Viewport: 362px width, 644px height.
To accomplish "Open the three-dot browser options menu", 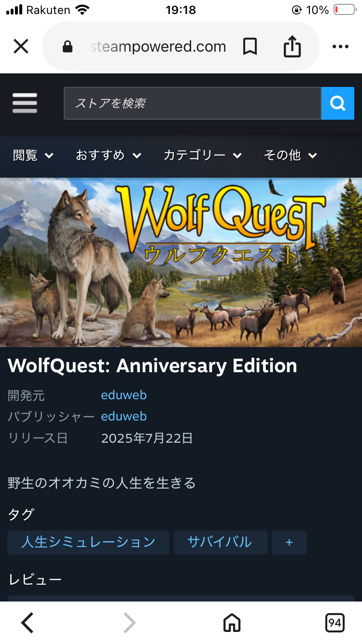I will point(340,47).
